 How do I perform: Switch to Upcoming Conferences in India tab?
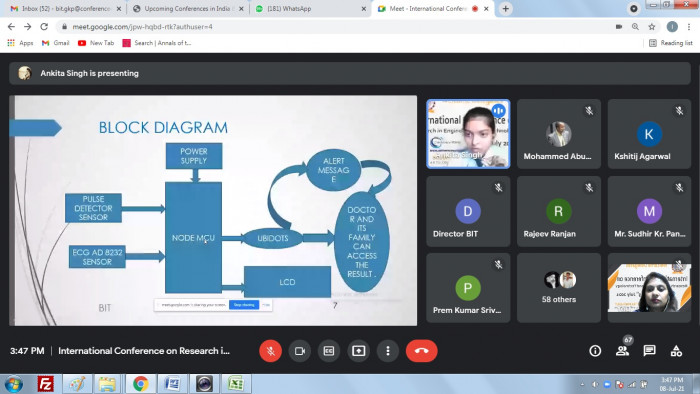click(x=188, y=8)
